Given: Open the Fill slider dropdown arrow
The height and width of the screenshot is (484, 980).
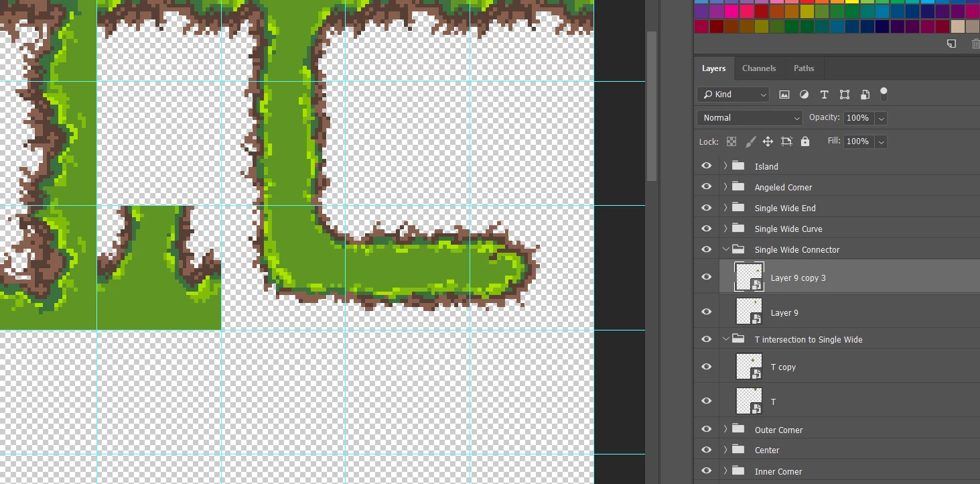Looking at the screenshot, I should point(882,141).
